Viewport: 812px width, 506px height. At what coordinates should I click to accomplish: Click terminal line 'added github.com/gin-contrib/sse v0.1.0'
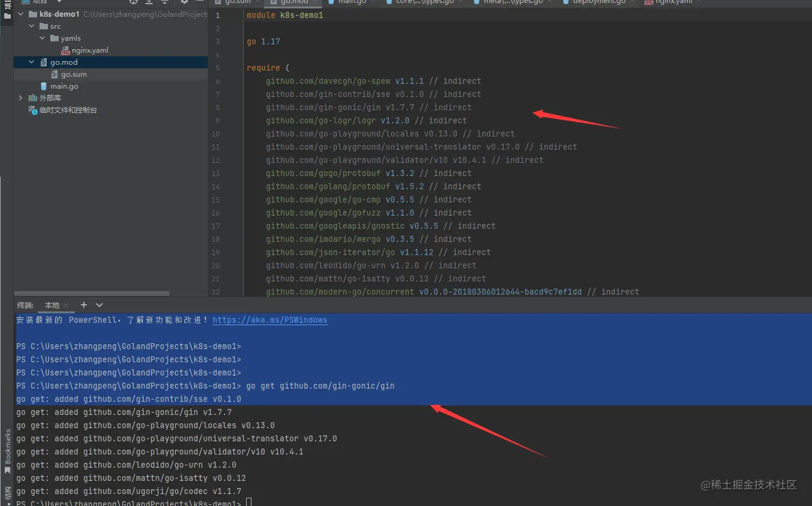pos(129,399)
